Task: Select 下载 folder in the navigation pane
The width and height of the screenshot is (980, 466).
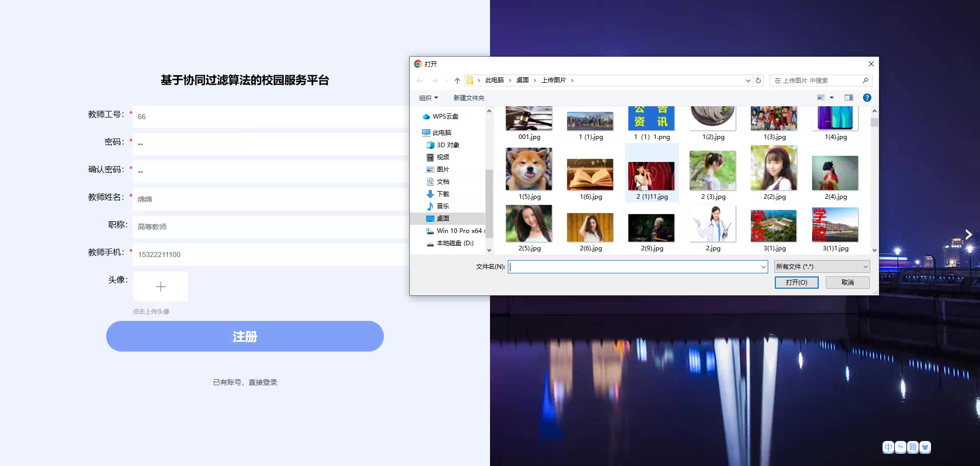Action: click(x=443, y=194)
